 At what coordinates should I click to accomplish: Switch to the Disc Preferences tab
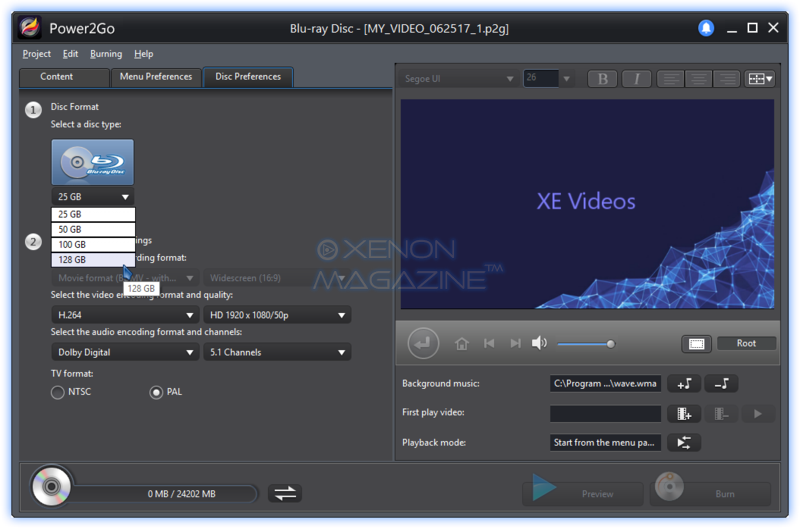click(248, 77)
